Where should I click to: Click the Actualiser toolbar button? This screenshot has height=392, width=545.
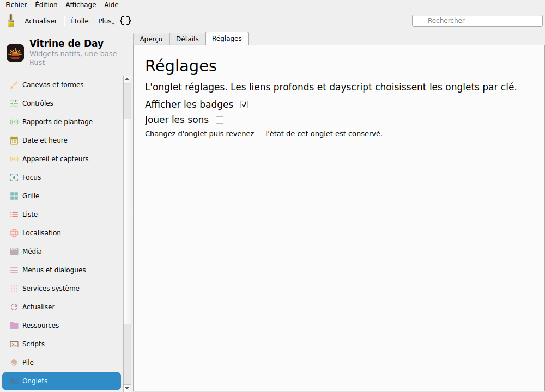click(41, 21)
